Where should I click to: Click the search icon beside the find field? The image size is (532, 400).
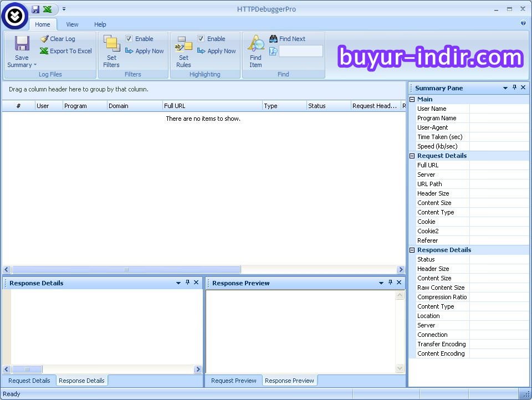273,51
